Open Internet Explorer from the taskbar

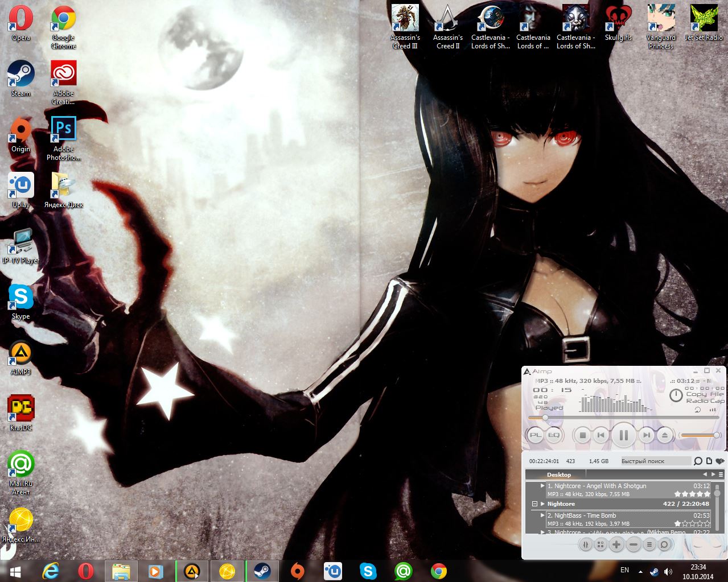click(x=51, y=571)
